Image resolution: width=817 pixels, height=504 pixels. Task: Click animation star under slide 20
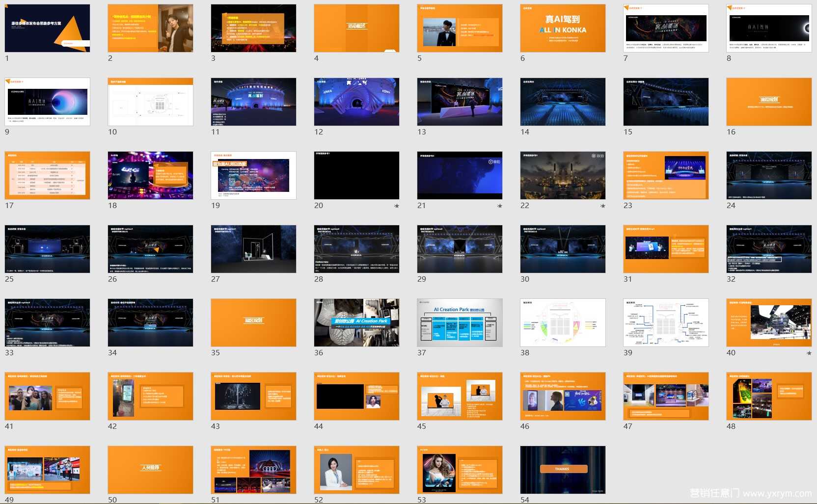(x=397, y=206)
